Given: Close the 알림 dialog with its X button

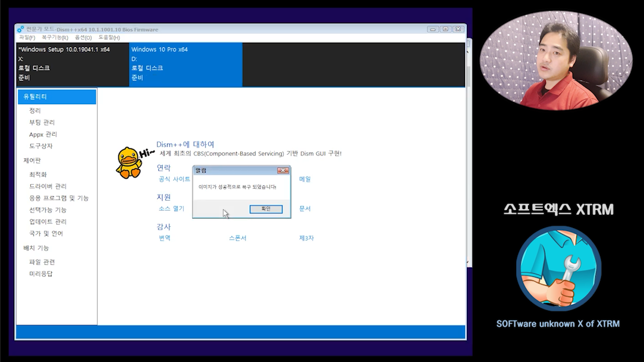Looking at the screenshot, I should pyautogui.click(x=282, y=170).
